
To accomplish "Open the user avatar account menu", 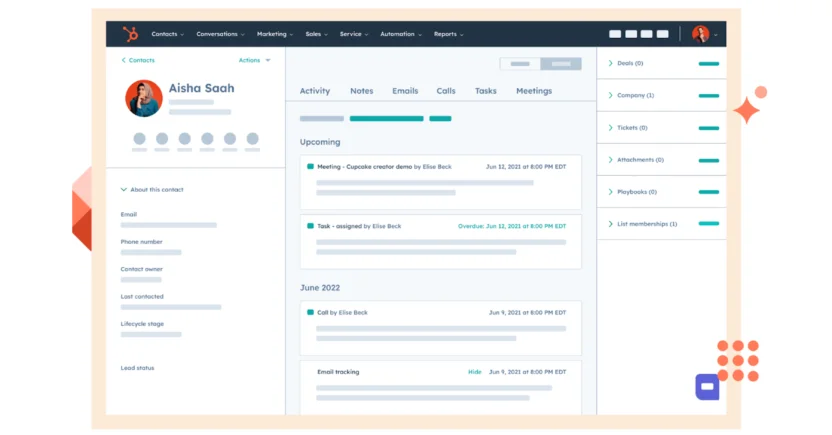I will coord(702,34).
